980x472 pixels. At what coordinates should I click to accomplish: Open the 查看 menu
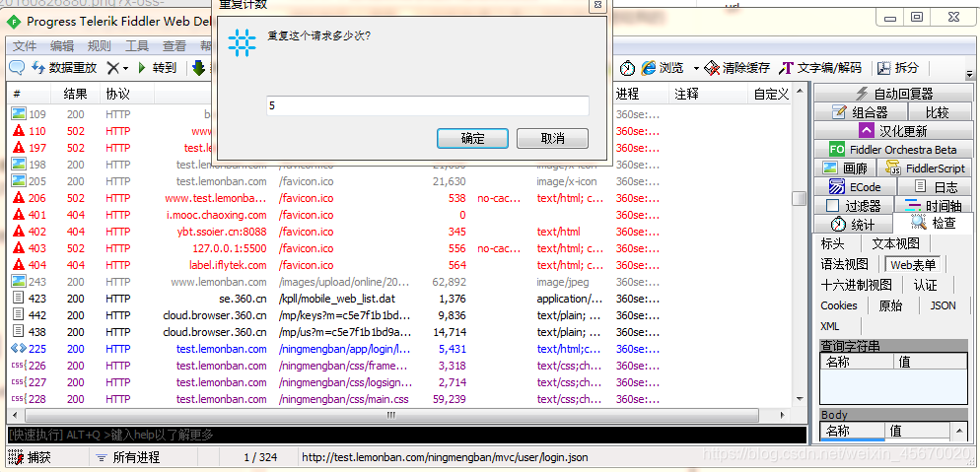tap(175, 45)
